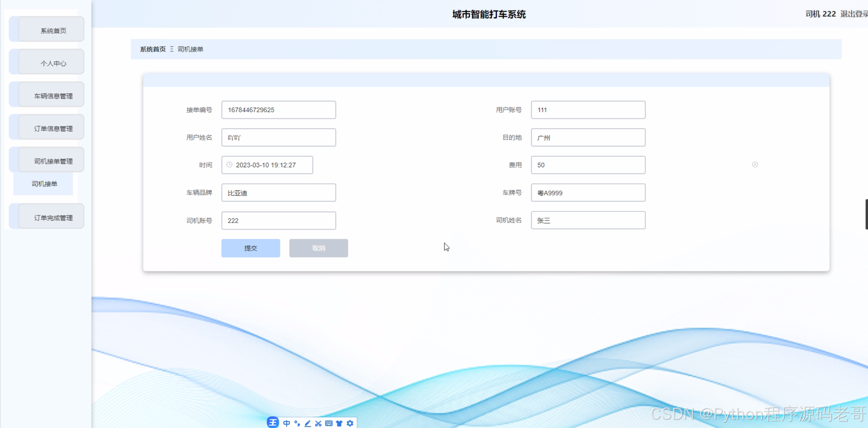868x428 pixels.
Task: Click the clock icon in time field
Action: point(230,165)
